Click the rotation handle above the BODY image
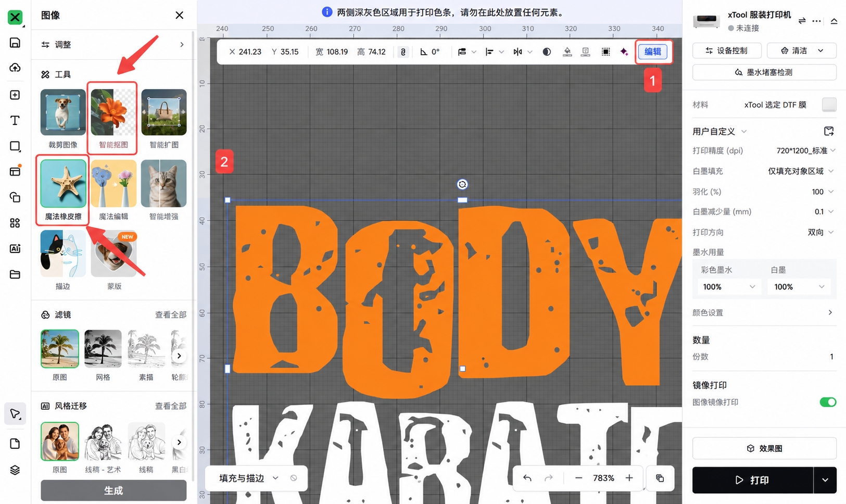This screenshot has width=846, height=504. [x=462, y=184]
